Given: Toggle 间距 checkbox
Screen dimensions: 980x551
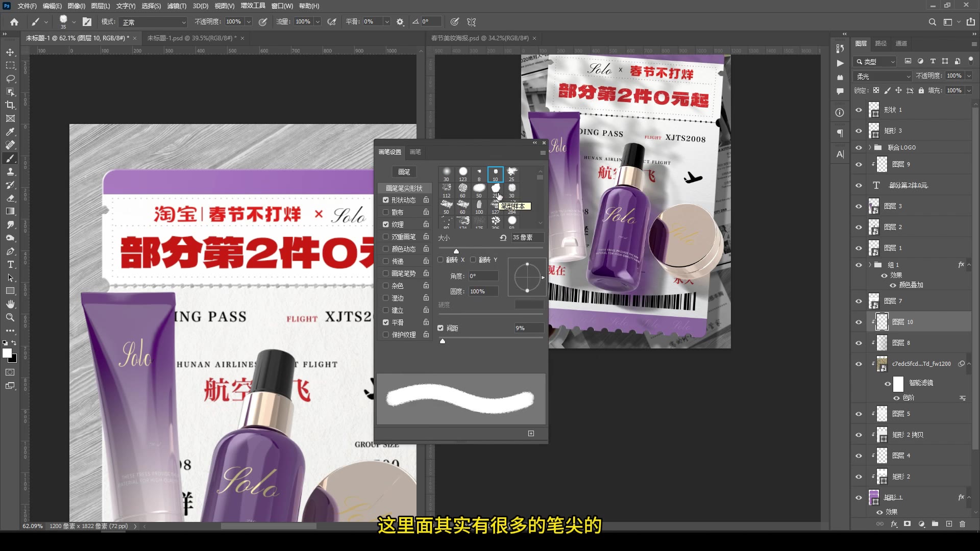Looking at the screenshot, I should coord(440,328).
